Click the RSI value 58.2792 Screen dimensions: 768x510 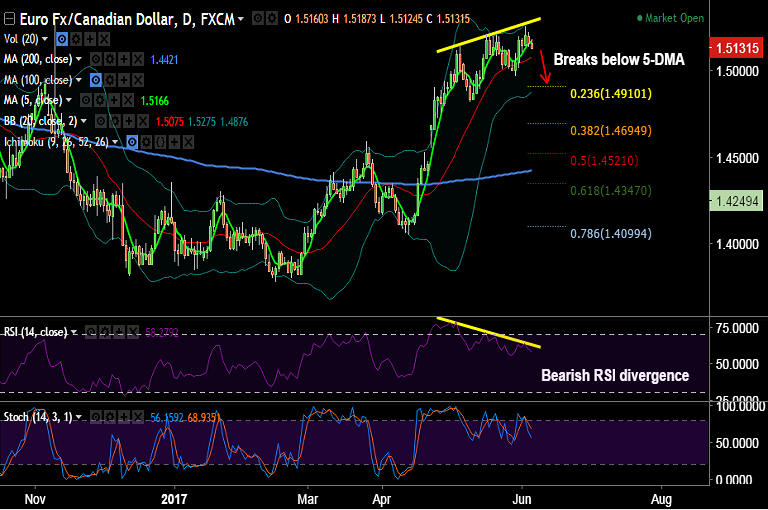click(162, 333)
